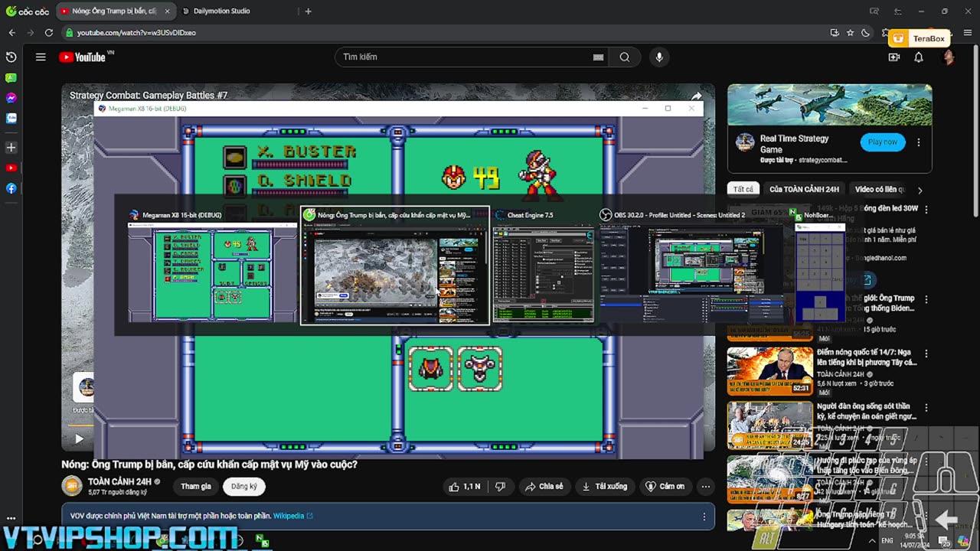Viewport: 980px width, 551px height.
Task: Click the video play button
Action: click(x=79, y=439)
